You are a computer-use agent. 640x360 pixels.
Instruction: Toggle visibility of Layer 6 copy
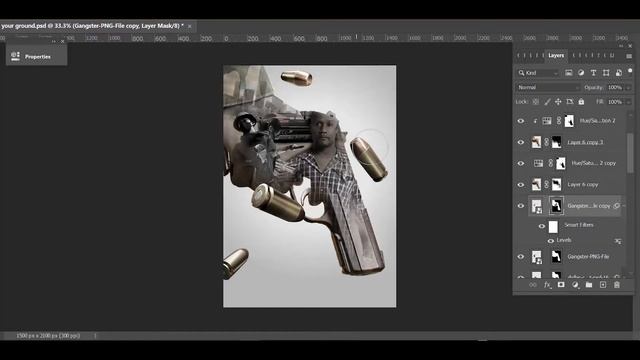pos(521,184)
